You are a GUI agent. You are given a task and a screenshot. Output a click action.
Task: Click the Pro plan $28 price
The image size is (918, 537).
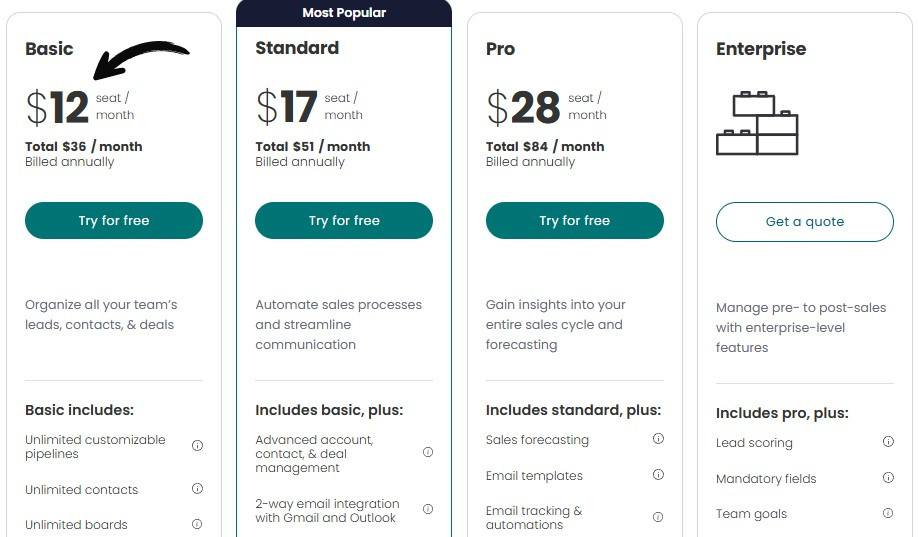523,107
